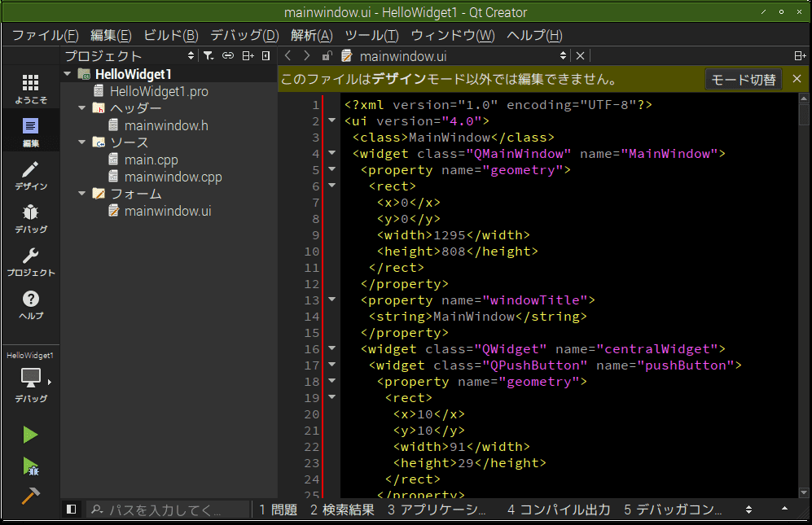Expand output pane with up arrow
Viewport: 812px width, 525px height.
[784, 509]
